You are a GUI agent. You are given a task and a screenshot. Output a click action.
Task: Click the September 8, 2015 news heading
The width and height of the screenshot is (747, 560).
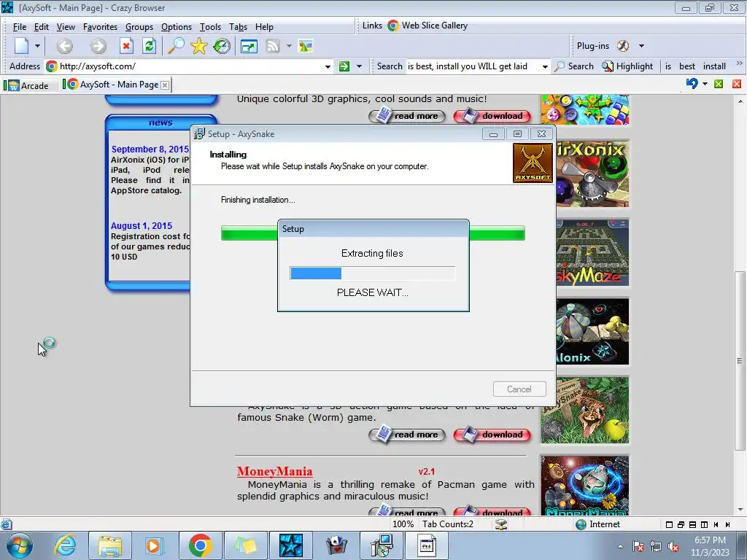coord(150,149)
